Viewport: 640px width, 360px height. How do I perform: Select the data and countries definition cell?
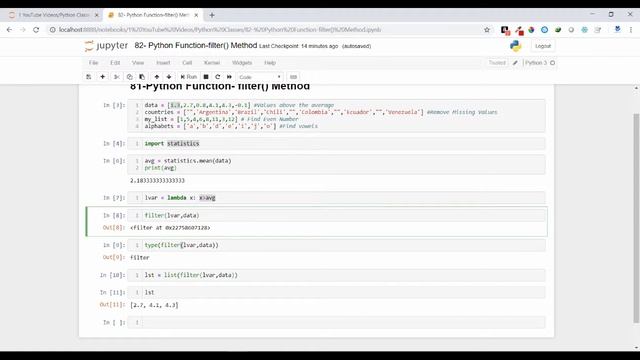pos(336,116)
